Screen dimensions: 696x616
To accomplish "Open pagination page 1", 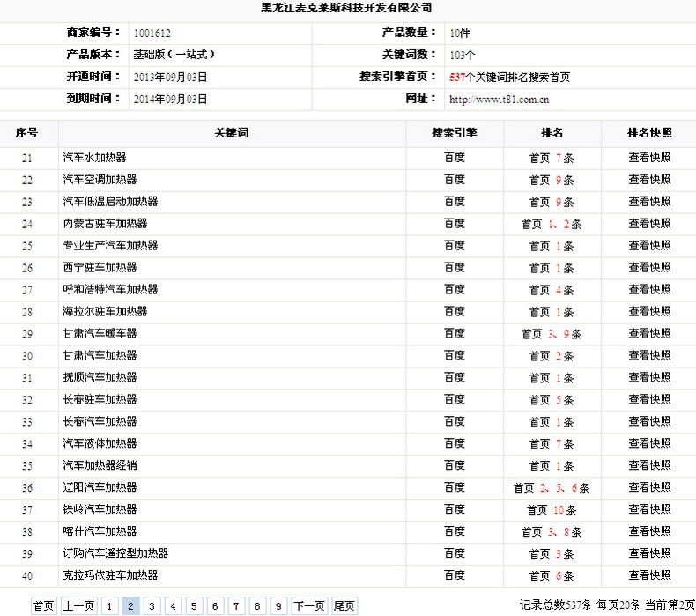I will click(109, 605).
